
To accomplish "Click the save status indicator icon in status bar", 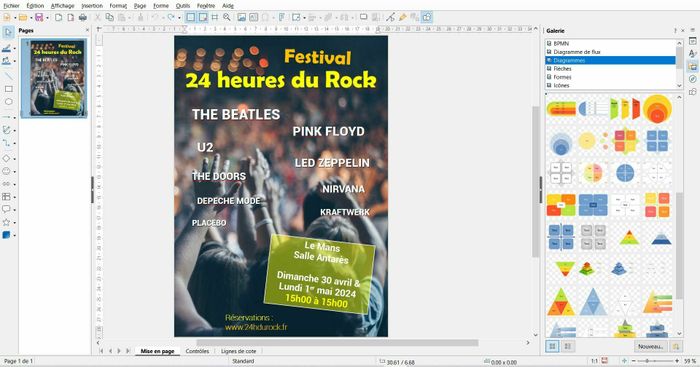I will point(604,361).
